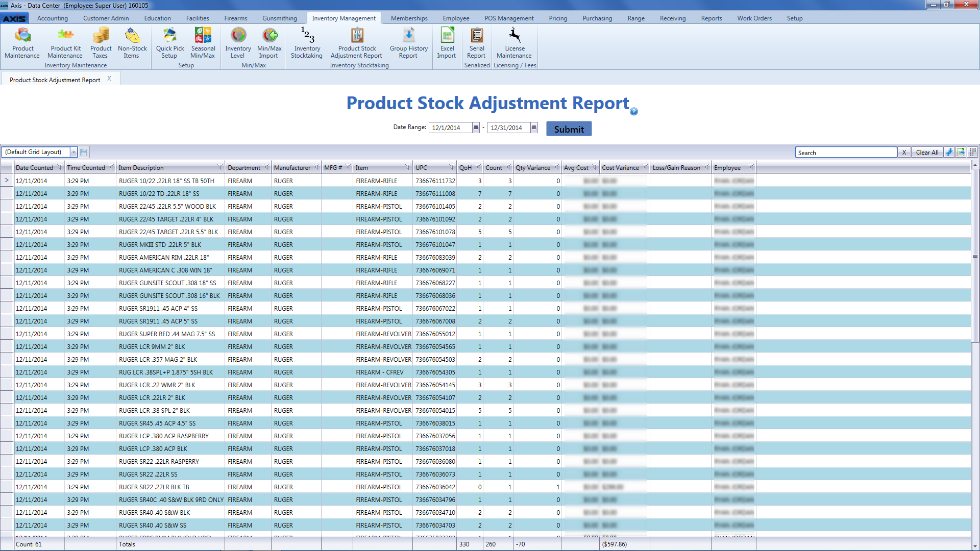
Task: Open the Range ribbon tab
Action: [x=636, y=18]
